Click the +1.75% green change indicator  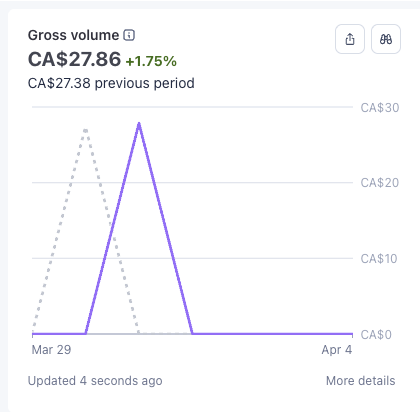pos(151,61)
